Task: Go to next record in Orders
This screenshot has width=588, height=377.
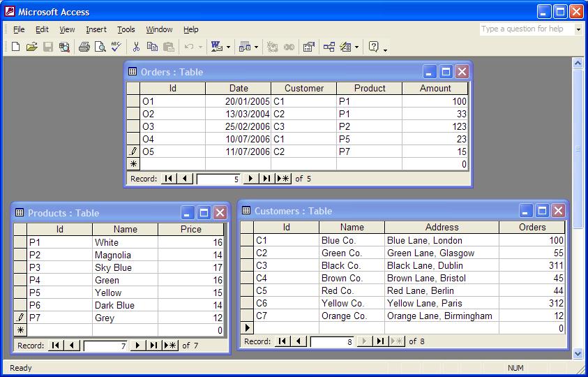Action: click(251, 179)
